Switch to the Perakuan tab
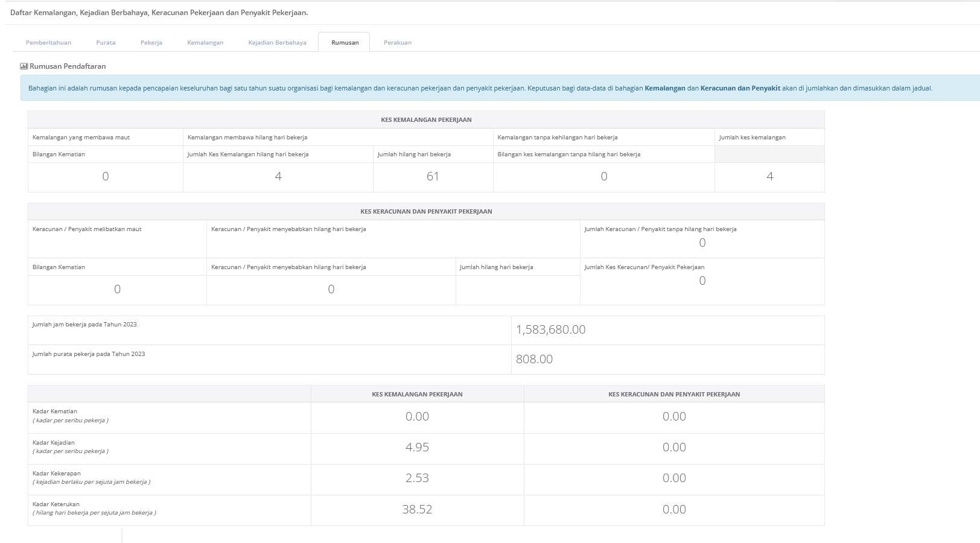980x543 pixels. point(398,43)
